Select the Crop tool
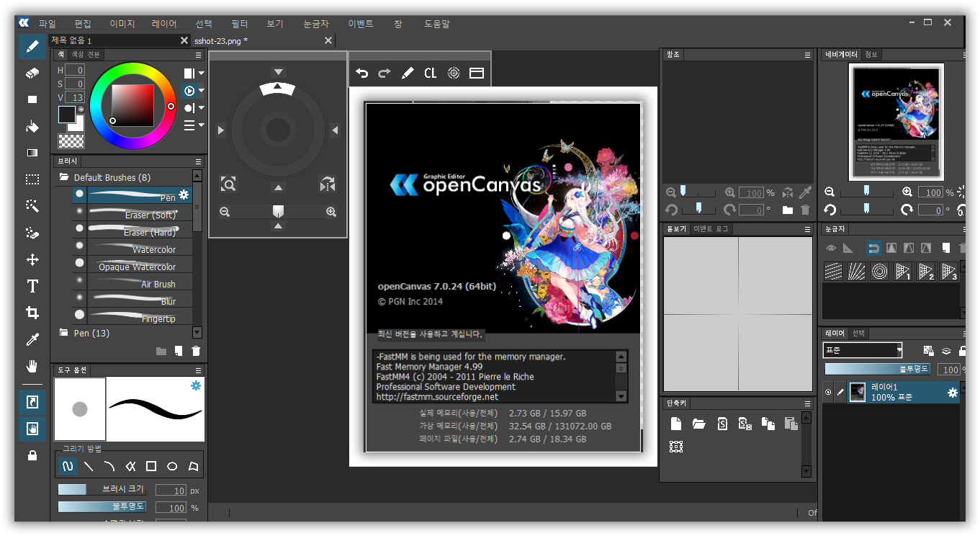Screen dimensions: 980x536 coord(32,313)
